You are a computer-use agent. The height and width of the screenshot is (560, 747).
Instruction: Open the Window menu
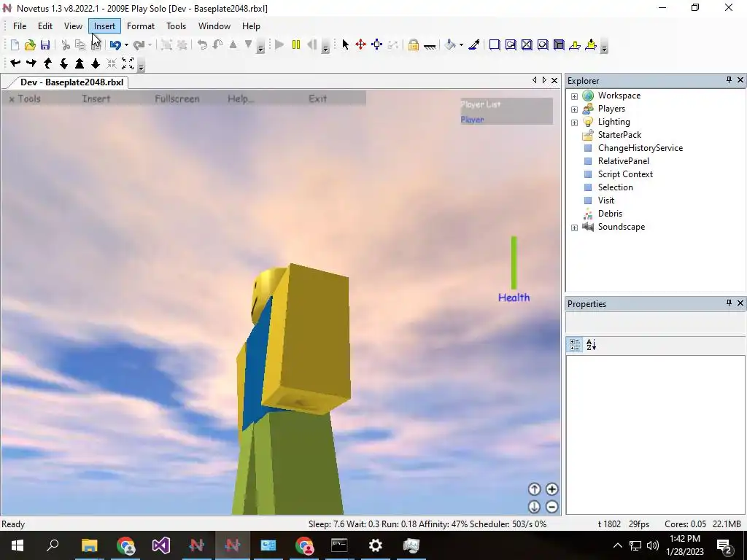click(x=214, y=26)
